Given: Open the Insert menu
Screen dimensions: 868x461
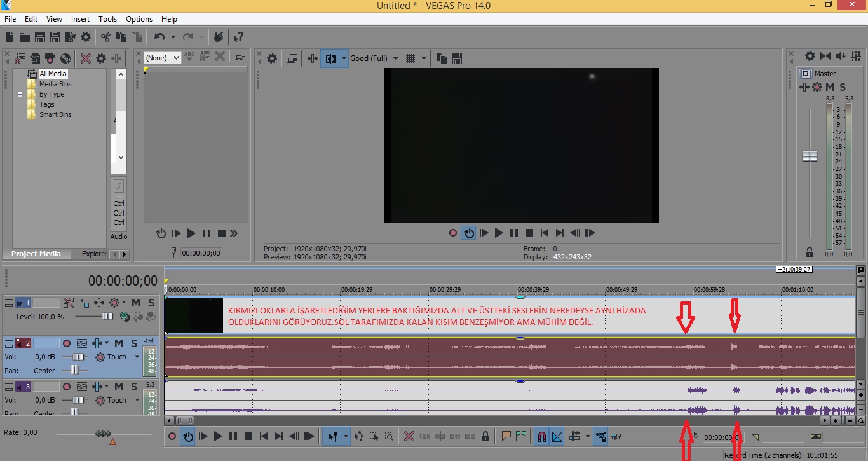Looking at the screenshot, I should [80, 19].
